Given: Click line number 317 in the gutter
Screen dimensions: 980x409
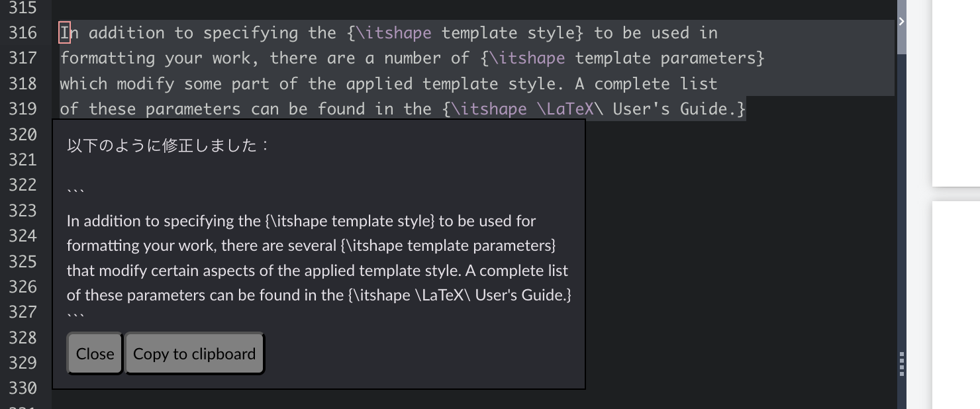Looking at the screenshot, I should [23, 58].
